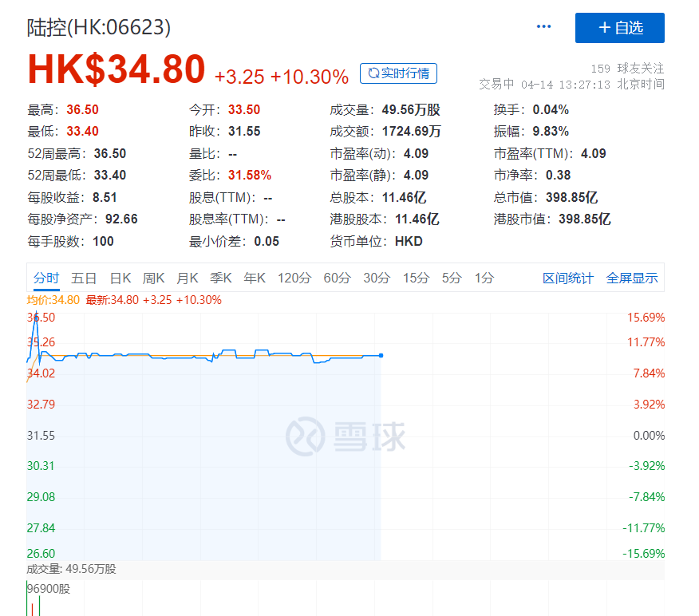Click the more options ellipsis icon
699x616 pixels.
pyautogui.click(x=543, y=26)
